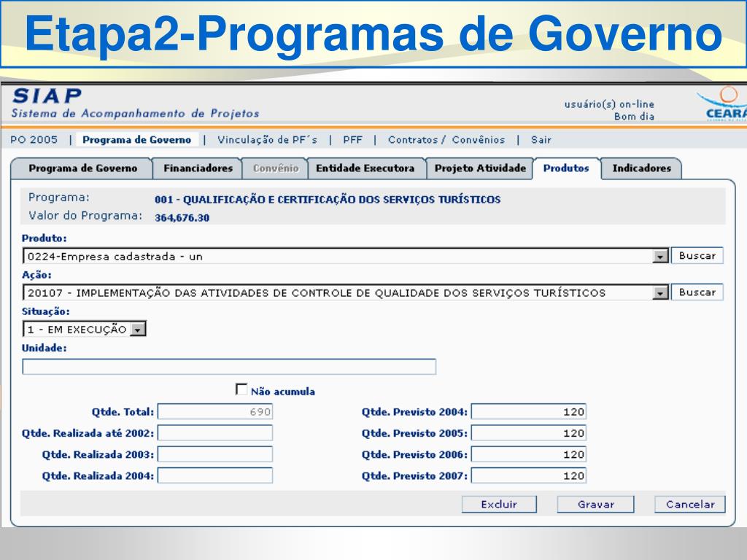Click the Excluir button
The width and height of the screenshot is (747, 560).
499,505
